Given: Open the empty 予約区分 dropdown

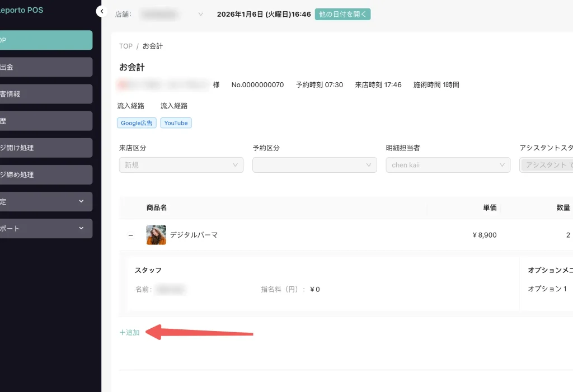Looking at the screenshot, I should 314,165.
